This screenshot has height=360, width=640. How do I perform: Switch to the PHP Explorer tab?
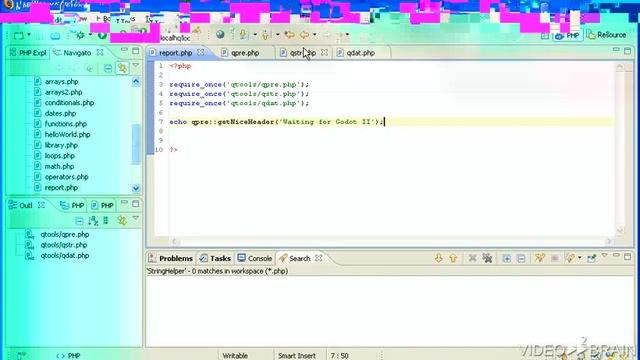(x=28, y=53)
